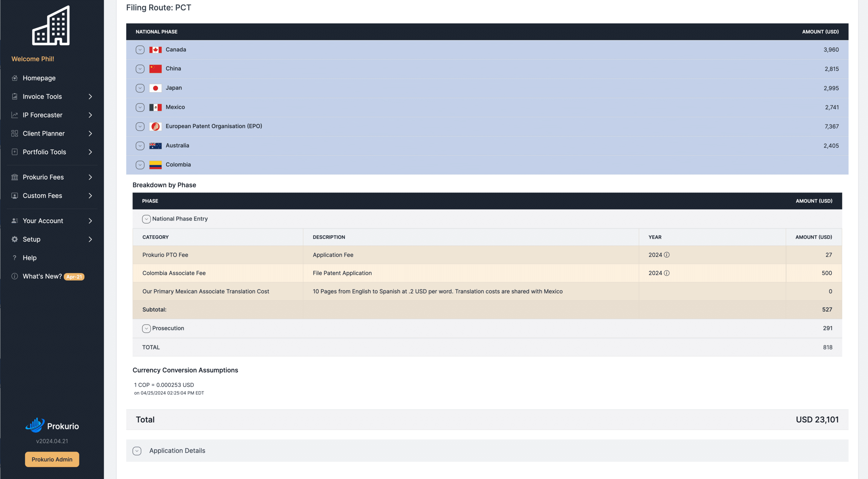Open the What's New? link
This screenshot has width=868, height=479.
click(x=42, y=276)
